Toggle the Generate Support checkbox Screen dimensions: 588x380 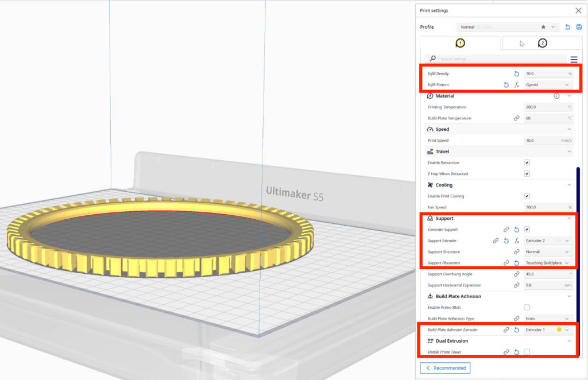point(527,230)
